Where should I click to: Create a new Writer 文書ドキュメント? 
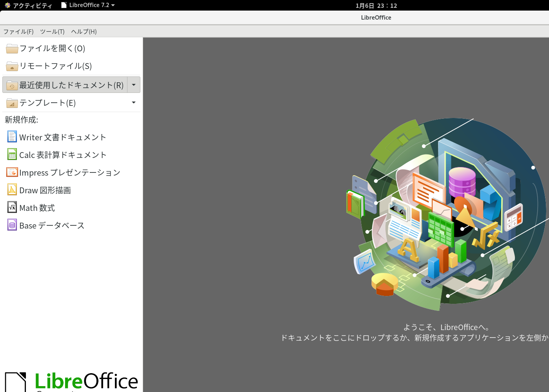[x=63, y=137]
